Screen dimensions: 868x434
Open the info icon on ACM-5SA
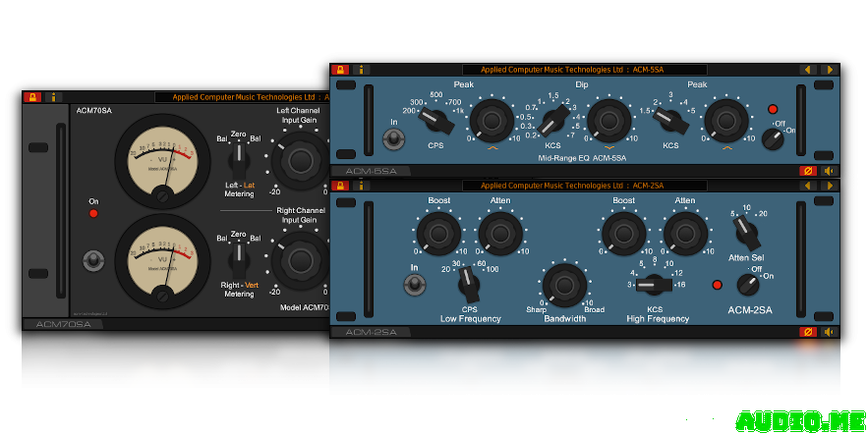361,70
